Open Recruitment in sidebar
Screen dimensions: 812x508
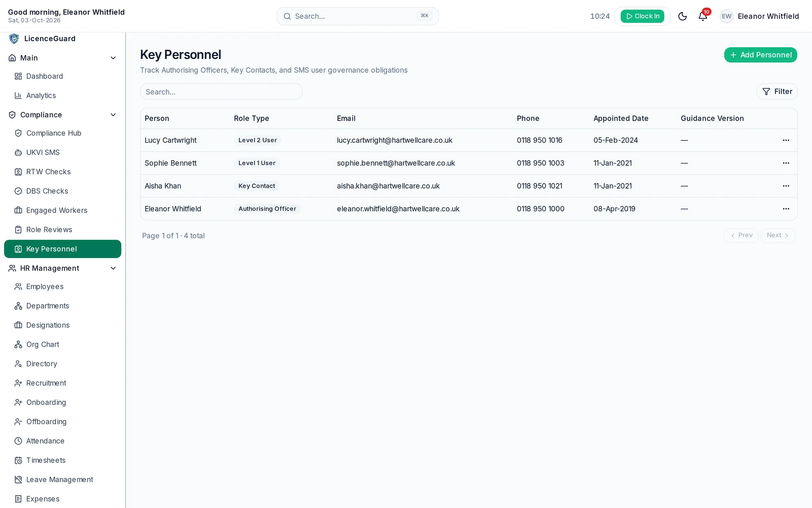click(x=63, y=383)
